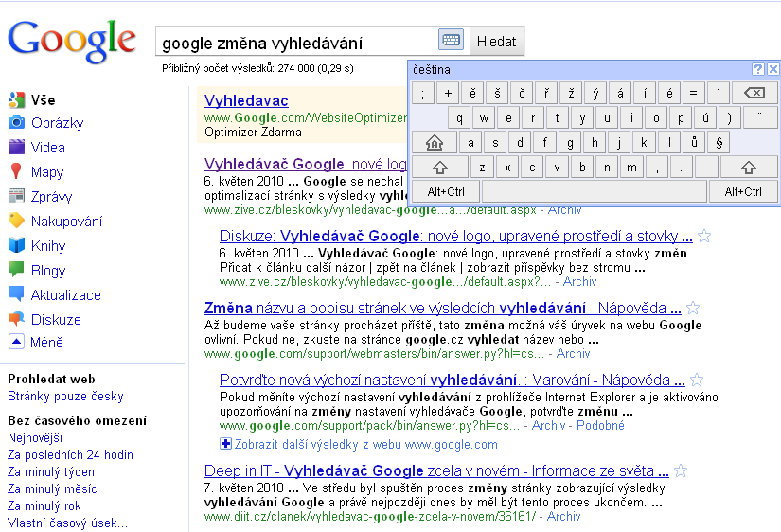Open Vyhledávač Google: nové logo result
Image resolution: width=781 pixels, height=532 pixels.
306,164
